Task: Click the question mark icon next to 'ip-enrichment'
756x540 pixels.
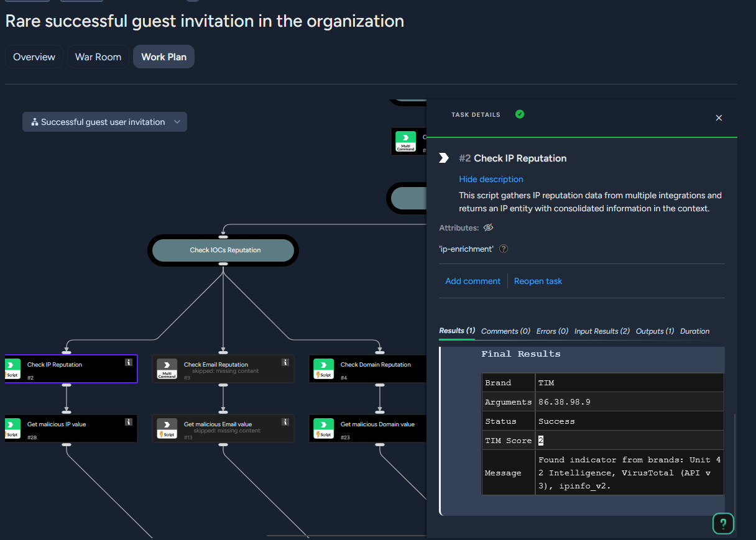Action: (x=504, y=249)
